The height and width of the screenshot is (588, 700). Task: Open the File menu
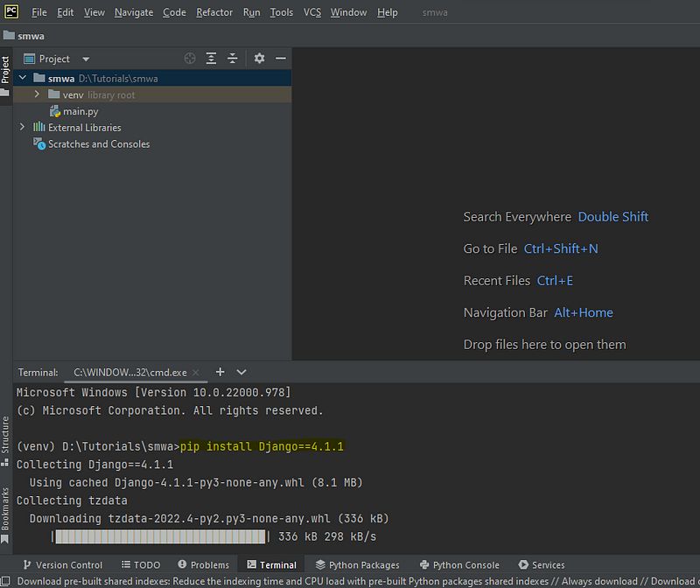[x=38, y=12]
